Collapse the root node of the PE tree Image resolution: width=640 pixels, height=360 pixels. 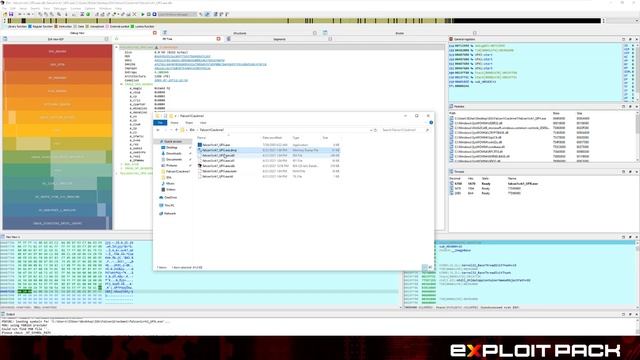[116, 47]
